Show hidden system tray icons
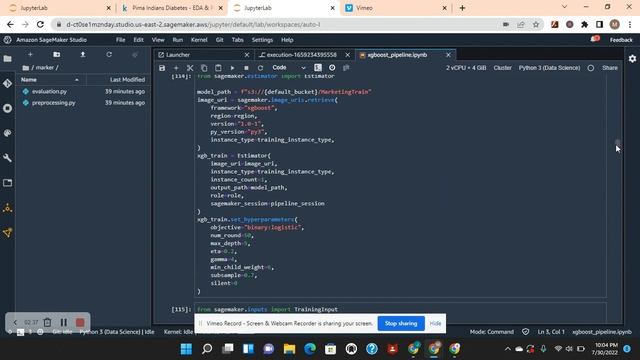The height and width of the screenshot is (360, 640). click(x=508, y=349)
